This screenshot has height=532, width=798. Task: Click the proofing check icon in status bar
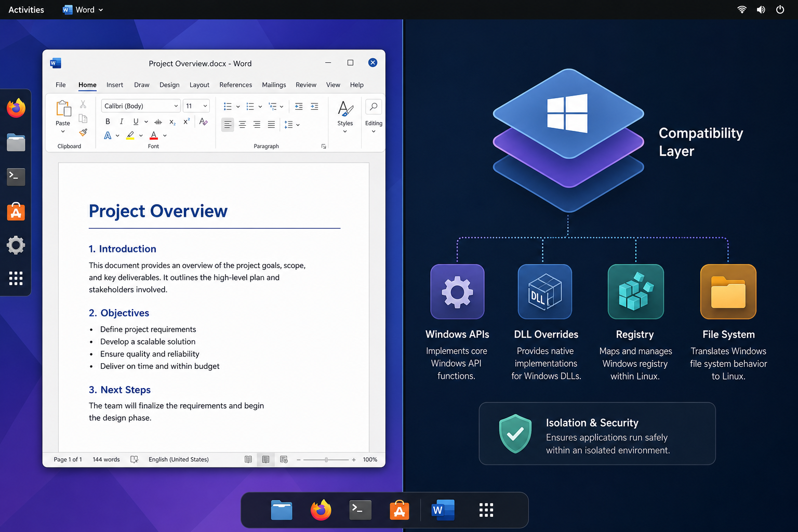tap(134, 459)
